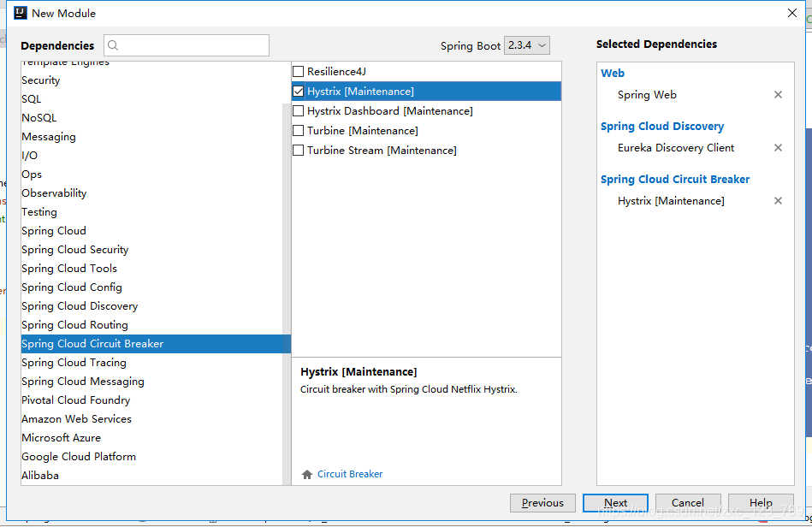Image resolution: width=812 pixels, height=527 pixels.
Task: Click the Next button
Action: tap(615, 503)
